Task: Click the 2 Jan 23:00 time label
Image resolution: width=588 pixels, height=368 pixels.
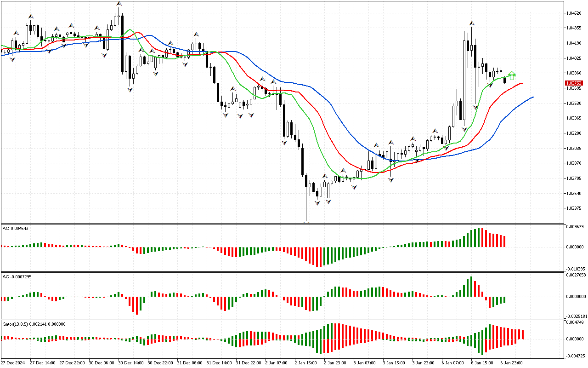Action: (334, 362)
